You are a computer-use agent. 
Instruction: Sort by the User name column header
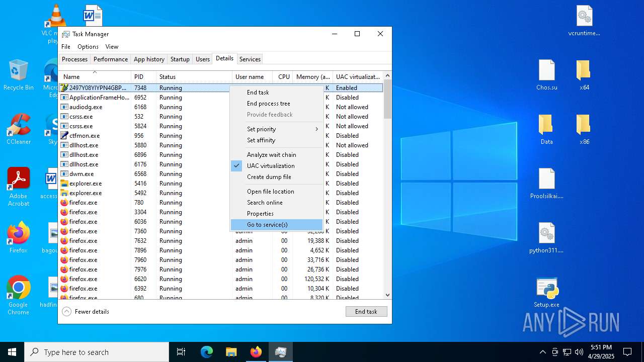tap(253, 76)
